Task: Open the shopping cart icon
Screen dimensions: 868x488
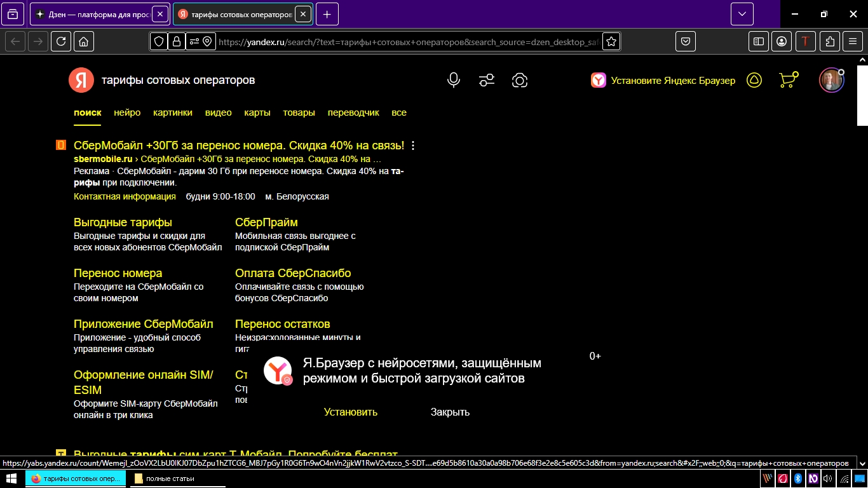Action: (x=788, y=80)
